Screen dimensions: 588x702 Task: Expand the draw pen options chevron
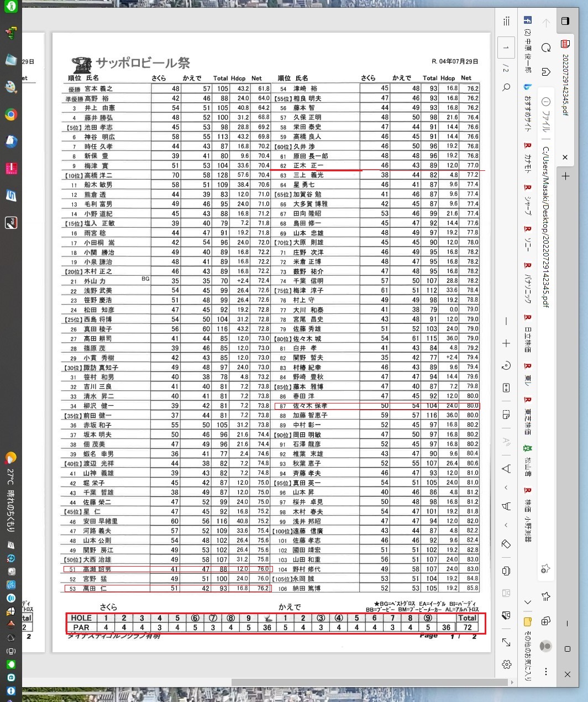point(506,488)
